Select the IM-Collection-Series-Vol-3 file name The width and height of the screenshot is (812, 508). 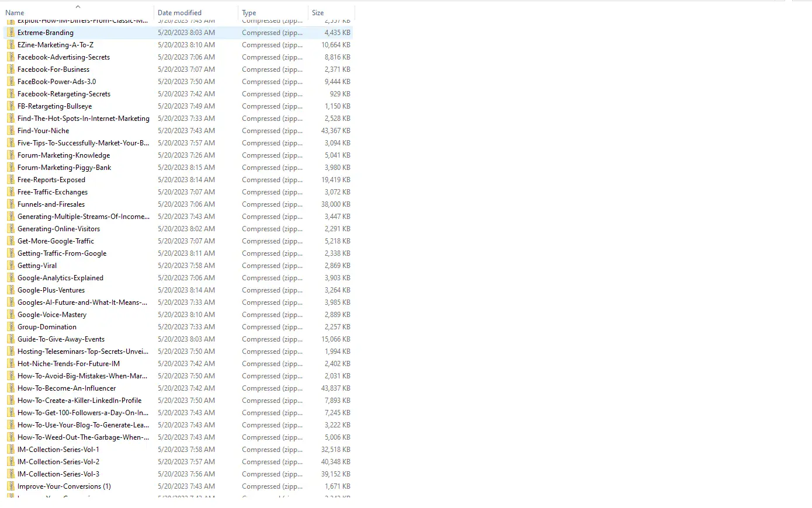click(58, 474)
